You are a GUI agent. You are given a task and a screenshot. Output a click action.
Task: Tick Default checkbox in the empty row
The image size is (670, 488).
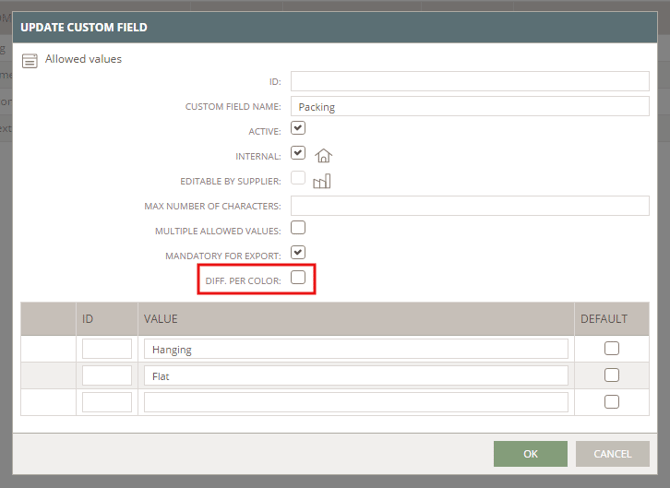coord(611,402)
